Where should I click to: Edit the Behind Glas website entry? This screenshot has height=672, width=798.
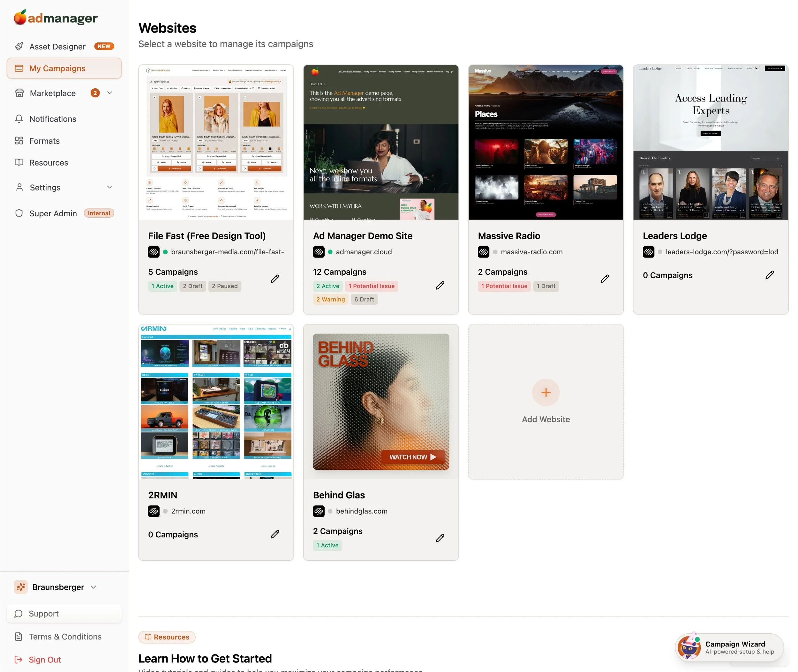coord(440,538)
